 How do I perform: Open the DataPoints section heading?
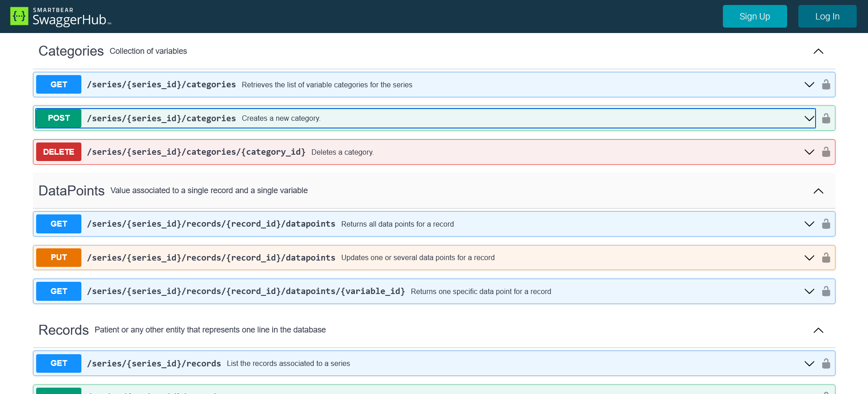pyautogui.click(x=71, y=190)
